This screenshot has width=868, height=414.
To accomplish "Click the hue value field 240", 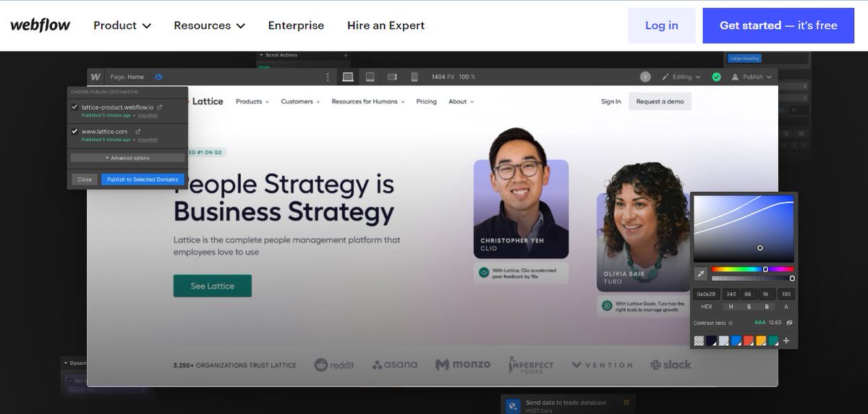I will pos(731,295).
